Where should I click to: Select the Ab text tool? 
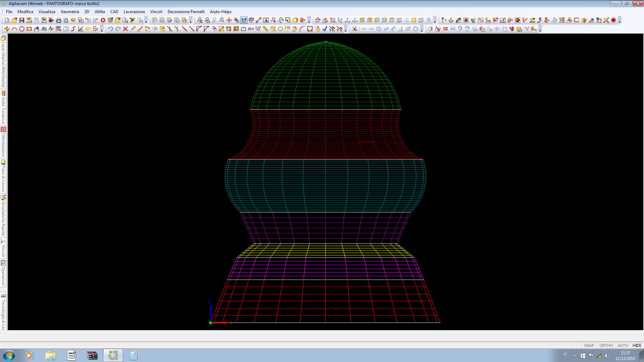pos(44,29)
